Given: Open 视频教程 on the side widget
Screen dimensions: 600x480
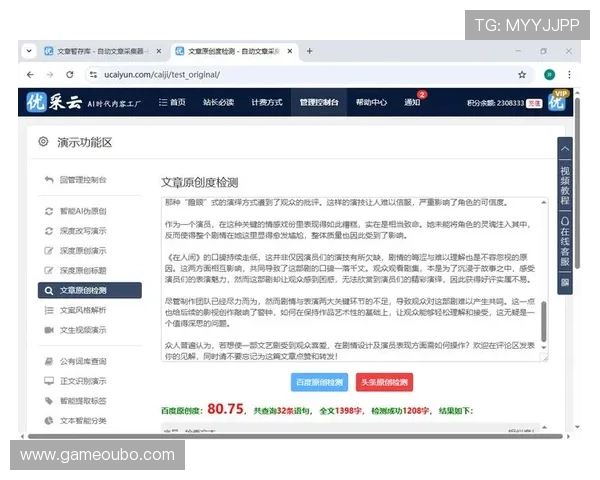Looking at the screenshot, I should (565, 185).
